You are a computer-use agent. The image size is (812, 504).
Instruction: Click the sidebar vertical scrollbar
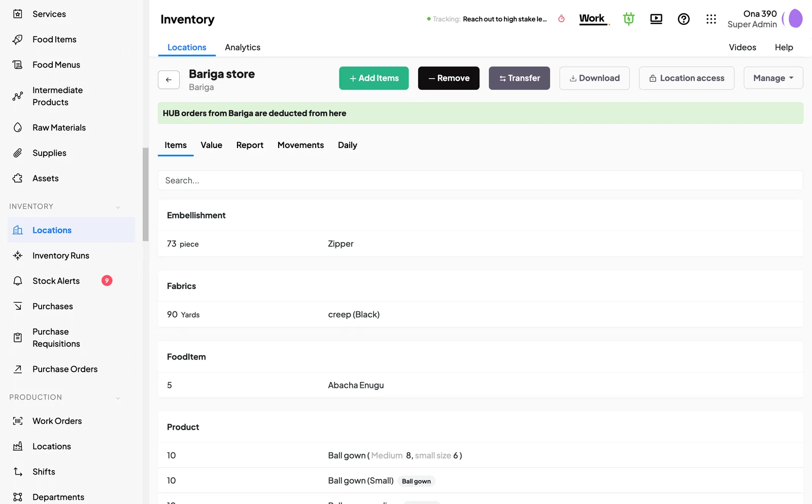tap(146, 194)
